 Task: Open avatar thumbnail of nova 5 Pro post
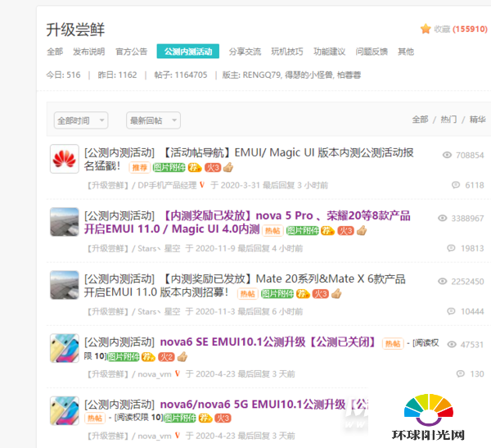(x=65, y=222)
